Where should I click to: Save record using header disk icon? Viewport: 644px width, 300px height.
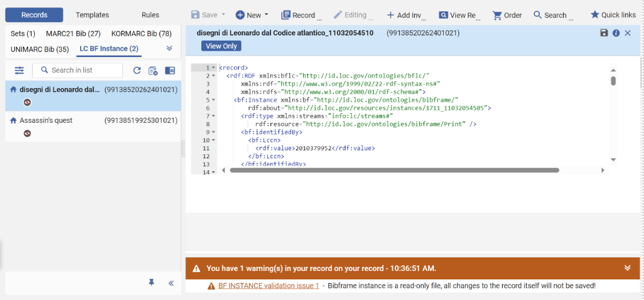tap(604, 33)
